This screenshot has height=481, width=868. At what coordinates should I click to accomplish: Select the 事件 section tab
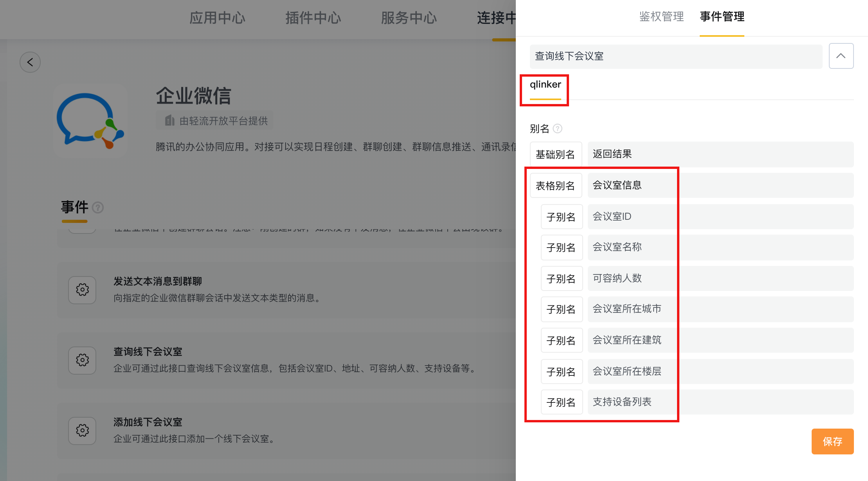point(74,207)
